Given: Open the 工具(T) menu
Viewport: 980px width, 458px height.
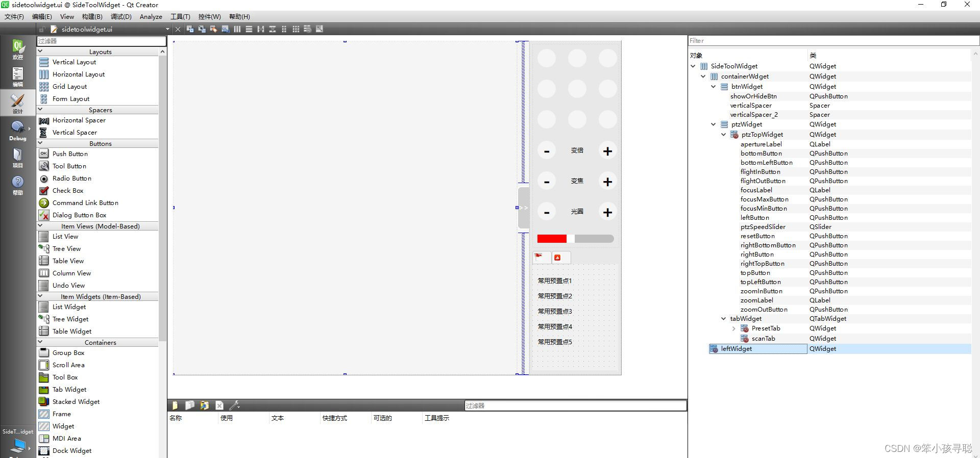Looking at the screenshot, I should (180, 17).
